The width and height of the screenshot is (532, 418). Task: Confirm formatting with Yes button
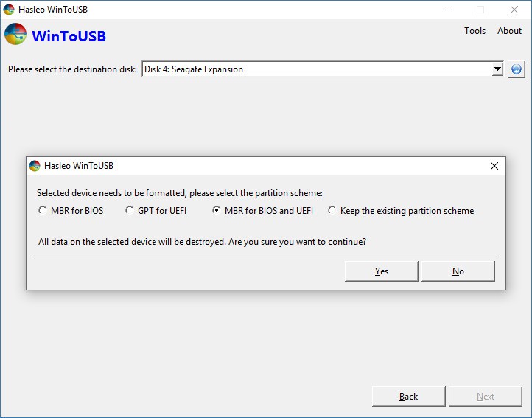click(x=382, y=271)
